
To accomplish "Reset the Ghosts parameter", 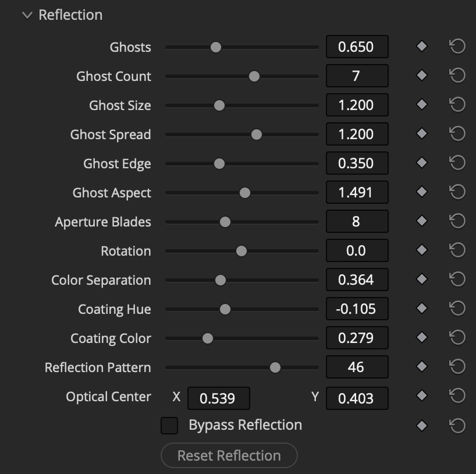I will [457, 47].
